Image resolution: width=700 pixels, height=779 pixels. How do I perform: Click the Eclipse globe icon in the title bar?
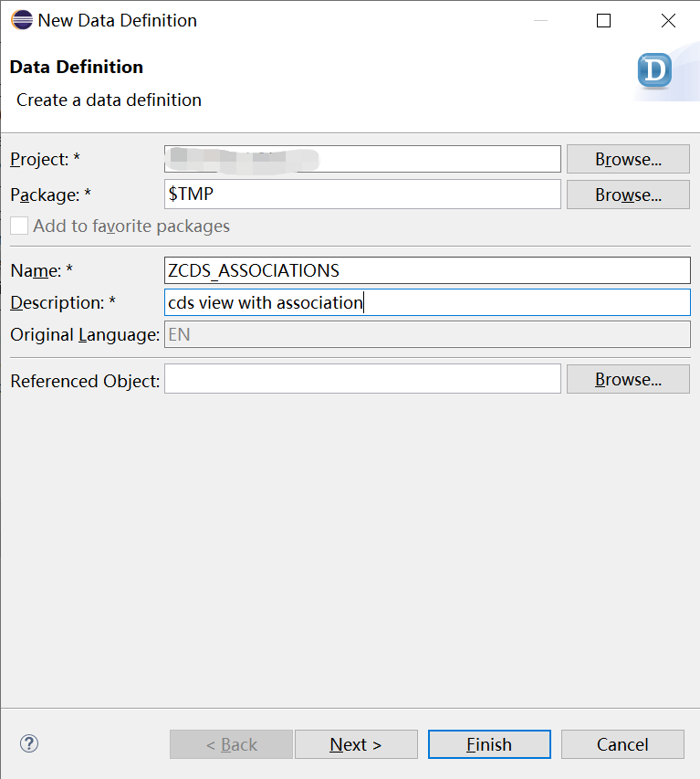coord(20,19)
